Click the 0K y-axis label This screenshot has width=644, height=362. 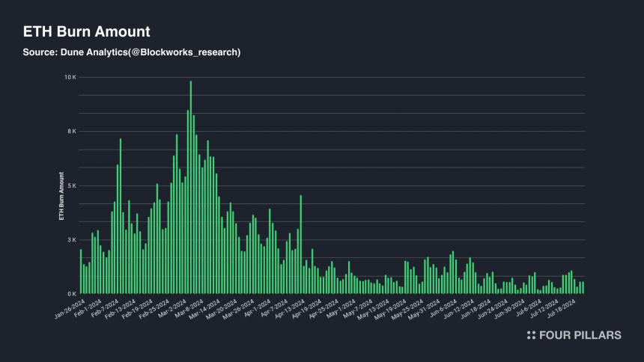[72, 294]
